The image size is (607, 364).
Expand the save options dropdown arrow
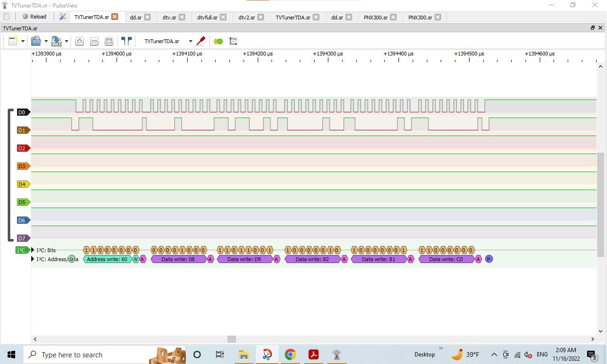pyautogui.click(x=66, y=41)
